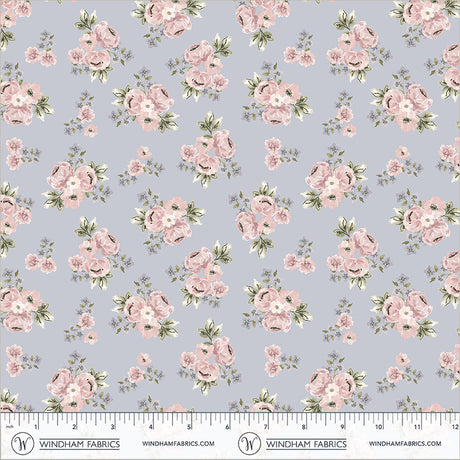Open WINDHAMFABRICS.COM text under ruler marks 4-5
Screen dimensions: 460x460
[178, 444]
